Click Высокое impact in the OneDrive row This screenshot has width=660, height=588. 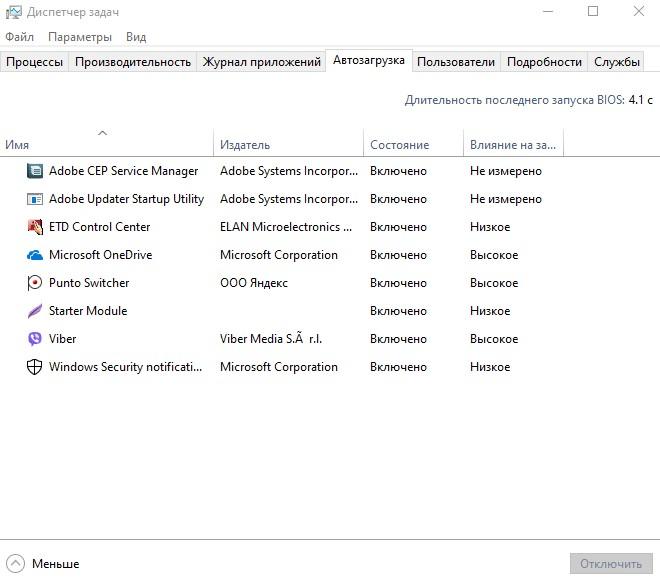click(x=494, y=255)
